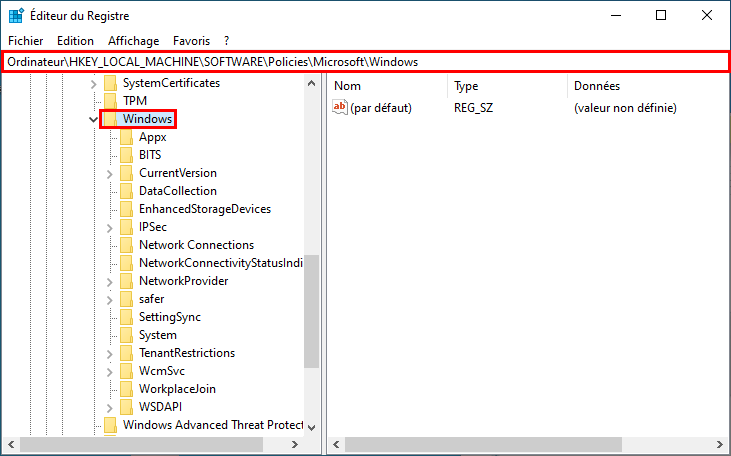Click the SystemCertificates folder icon
Viewport: 731px width, 456px height.
tap(110, 83)
